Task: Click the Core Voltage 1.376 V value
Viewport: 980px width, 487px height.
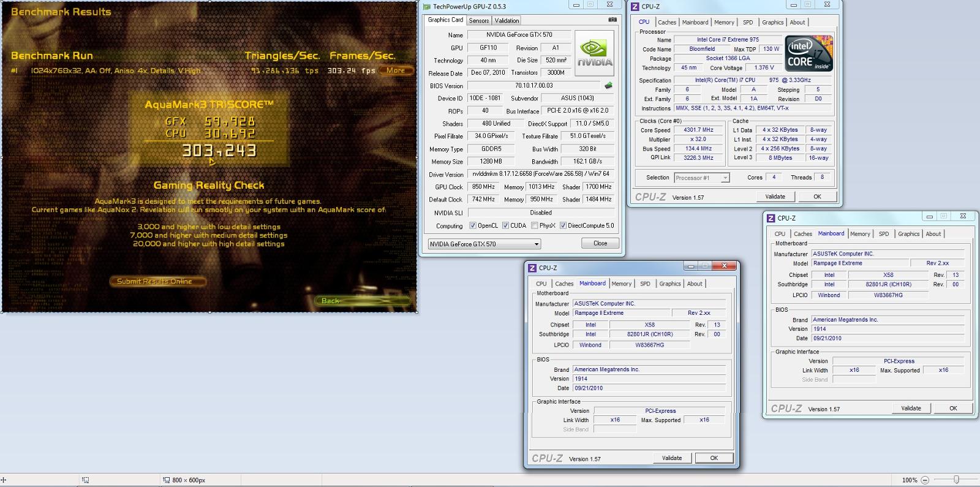Action: coord(764,67)
